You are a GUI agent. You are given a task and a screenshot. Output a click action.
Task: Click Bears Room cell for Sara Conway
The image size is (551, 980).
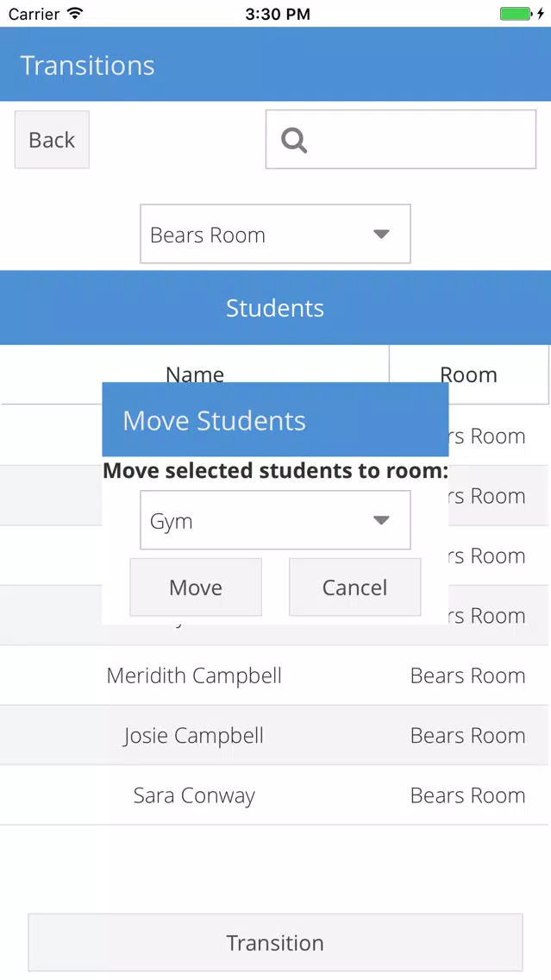coord(468,795)
